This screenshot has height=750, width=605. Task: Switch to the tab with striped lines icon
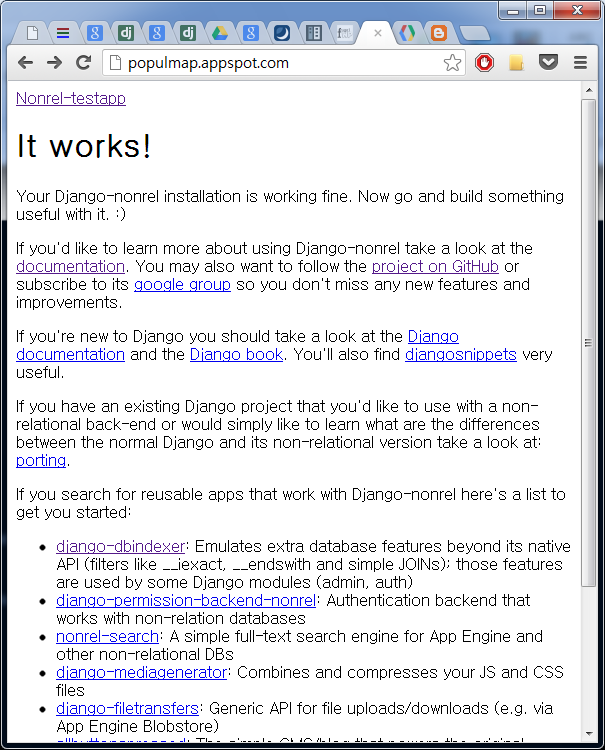click(x=63, y=33)
